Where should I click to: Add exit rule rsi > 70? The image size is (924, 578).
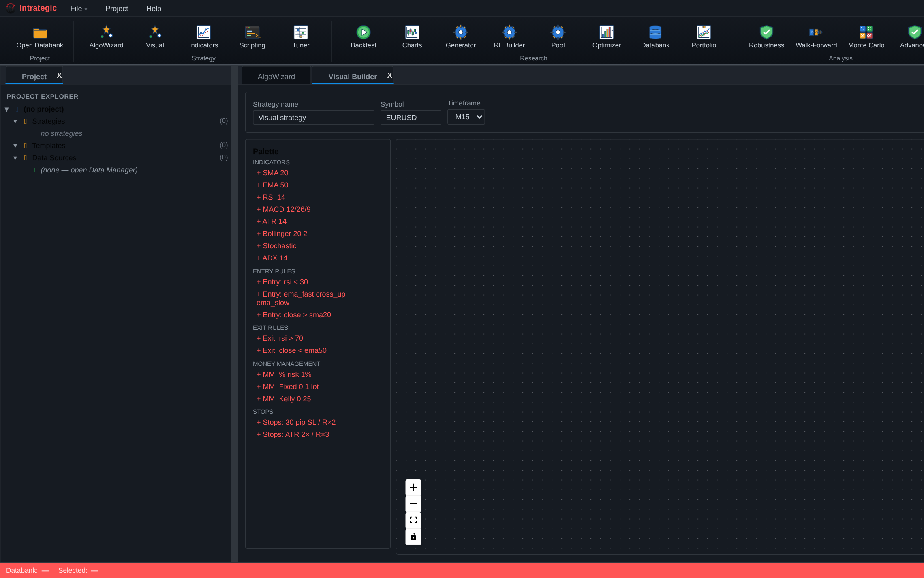tap(280, 338)
